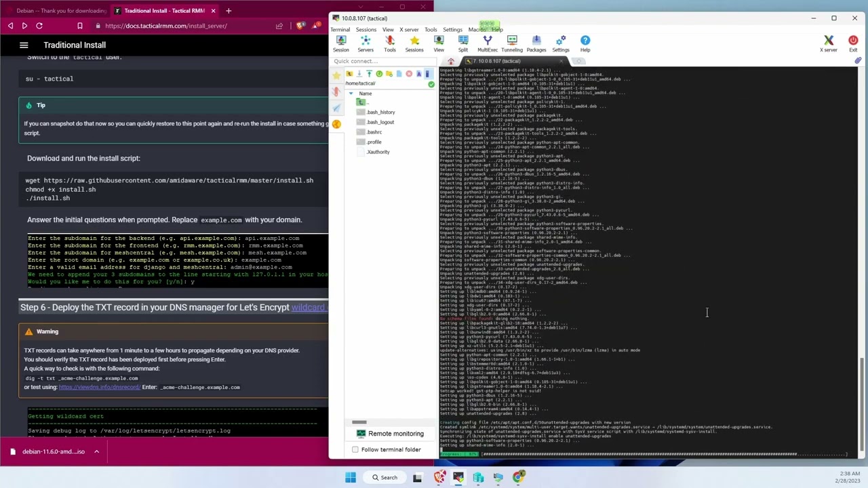This screenshot has height=488, width=868.
Task: Select the Tools knife sidebar tab
Action: click(336, 92)
